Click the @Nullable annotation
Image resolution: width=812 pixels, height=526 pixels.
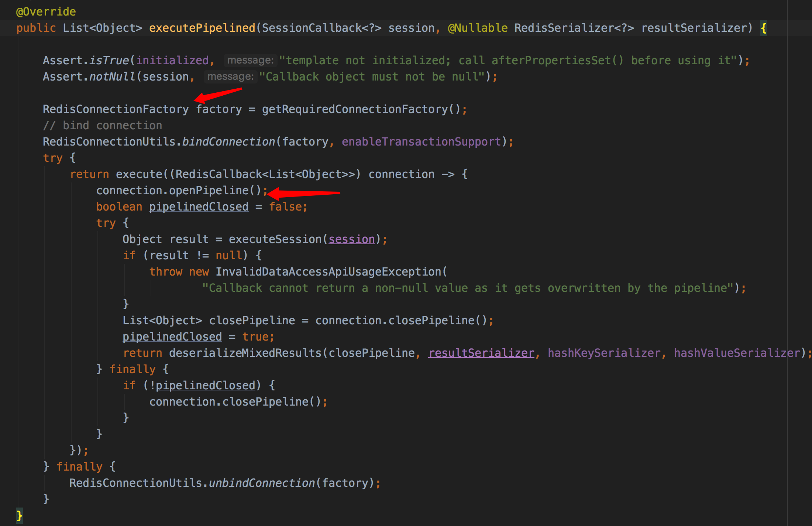click(x=478, y=28)
